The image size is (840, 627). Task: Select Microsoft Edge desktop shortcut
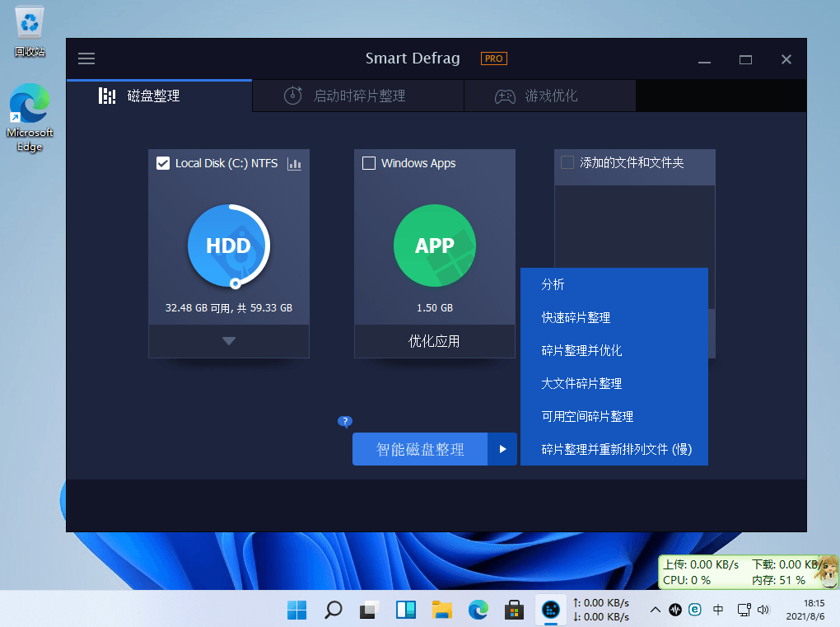(x=30, y=118)
